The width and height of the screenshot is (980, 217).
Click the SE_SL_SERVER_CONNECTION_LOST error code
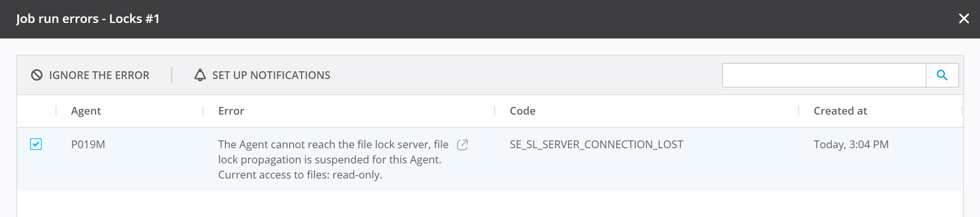pyautogui.click(x=596, y=145)
